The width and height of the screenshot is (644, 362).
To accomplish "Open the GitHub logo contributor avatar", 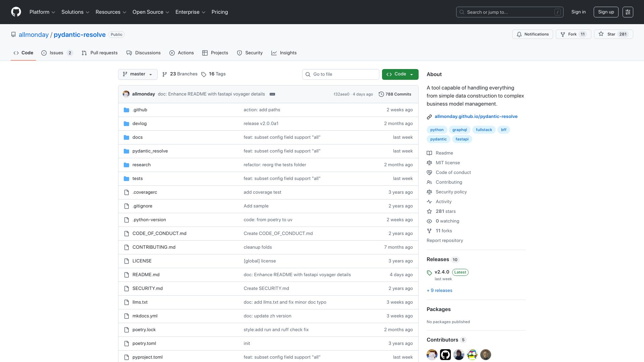I will 445,355.
